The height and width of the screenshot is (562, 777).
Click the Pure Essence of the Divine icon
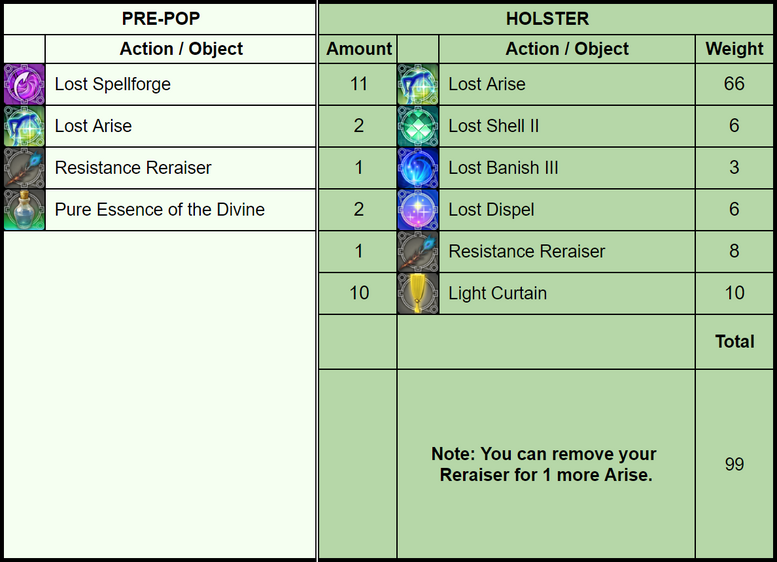click(x=24, y=211)
